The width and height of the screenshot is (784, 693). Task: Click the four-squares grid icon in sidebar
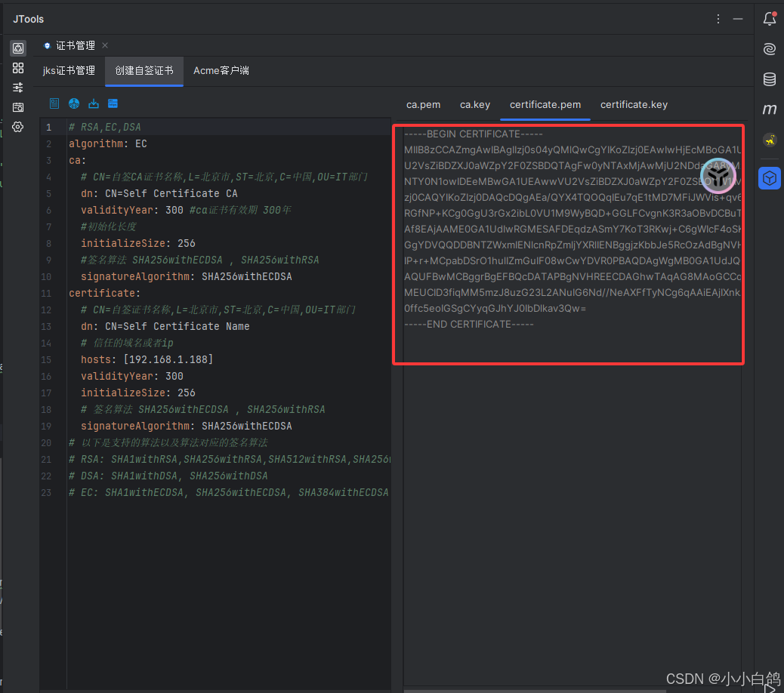coord(18,68)
